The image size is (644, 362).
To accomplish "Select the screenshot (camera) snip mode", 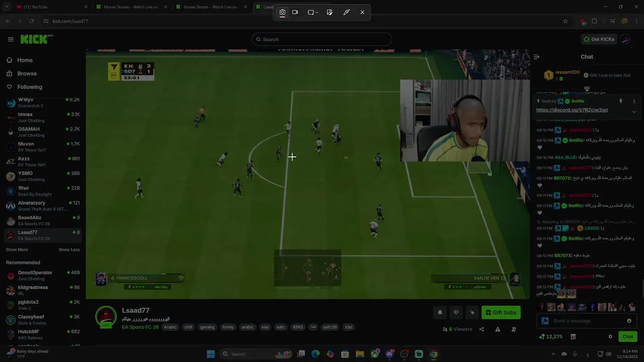I will (282, 12).
